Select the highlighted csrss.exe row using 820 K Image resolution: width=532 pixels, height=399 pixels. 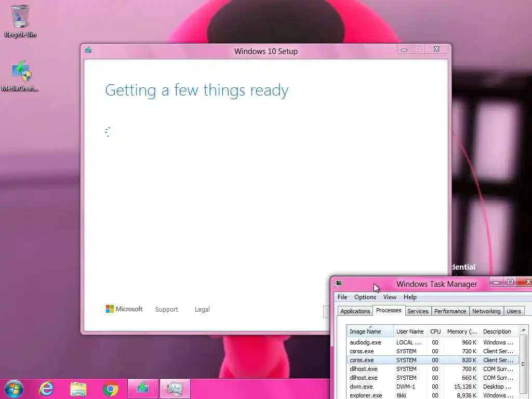[433, 360]
